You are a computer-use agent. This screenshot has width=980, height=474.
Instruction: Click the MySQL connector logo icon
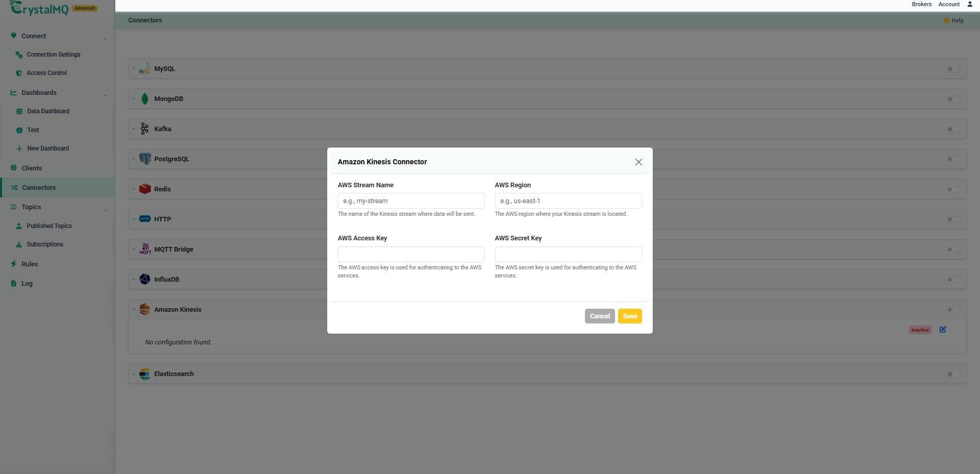tap(145, 68)
